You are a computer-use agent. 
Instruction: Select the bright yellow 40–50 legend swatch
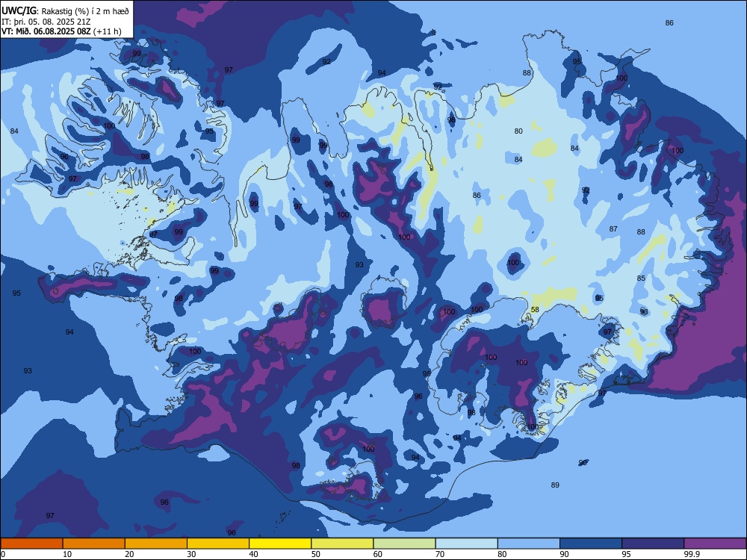280,544
